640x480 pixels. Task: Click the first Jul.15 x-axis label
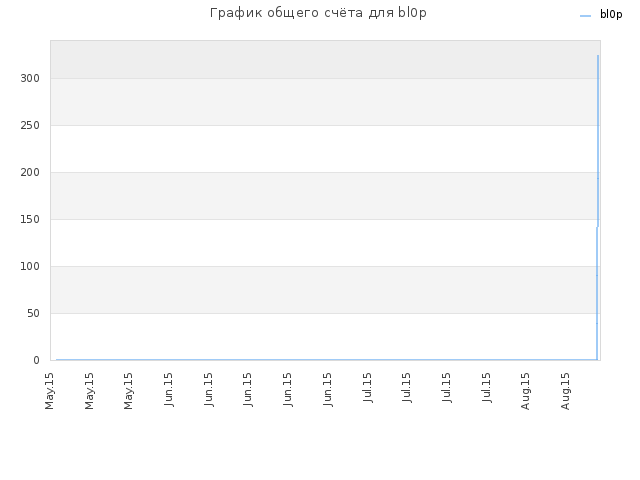pyautogui.click(x=367, y=387)
